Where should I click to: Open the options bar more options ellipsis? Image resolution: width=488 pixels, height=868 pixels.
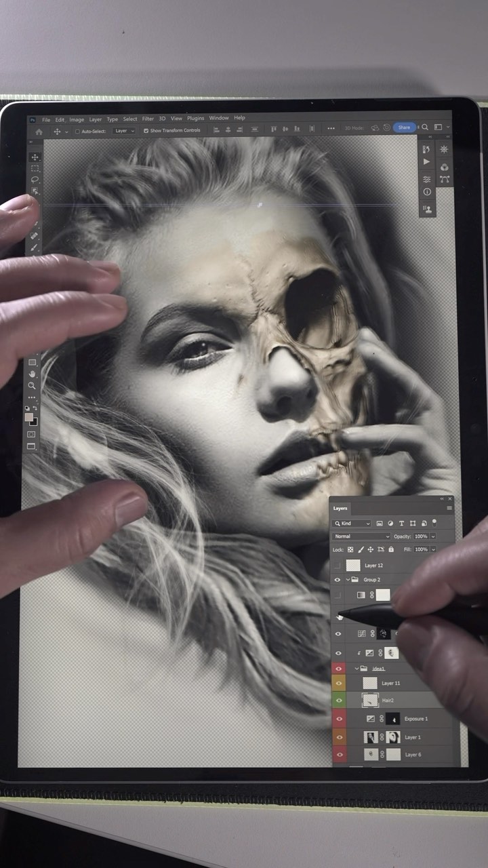(331, 128)
